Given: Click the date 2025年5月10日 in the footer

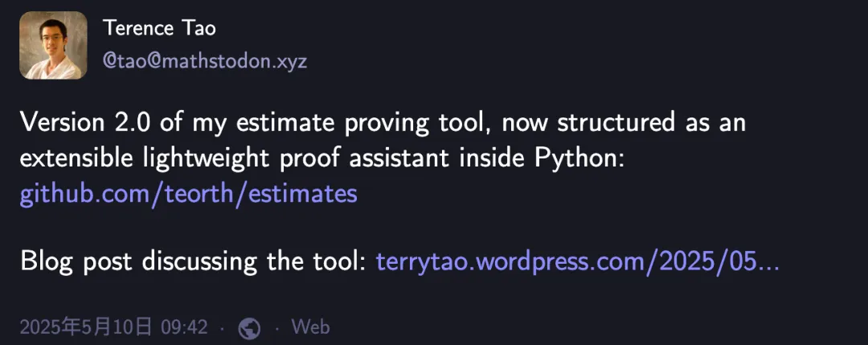Looking at the screenshot, I should (85, 327).
